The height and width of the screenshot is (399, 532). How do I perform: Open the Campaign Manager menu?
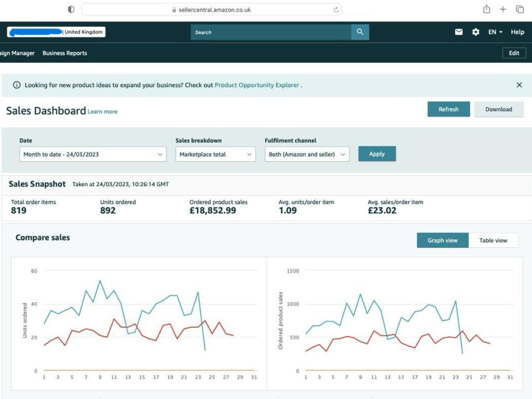(x=18, y=53)
